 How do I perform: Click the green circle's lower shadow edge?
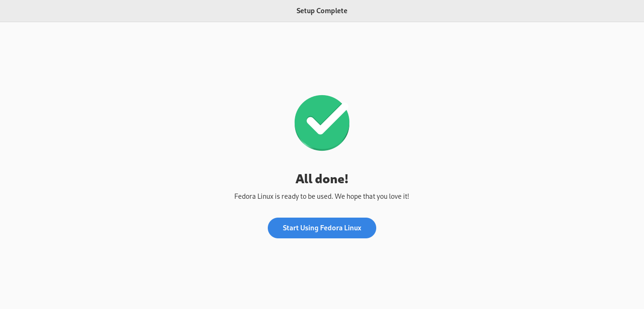click(x=322, y=149)
